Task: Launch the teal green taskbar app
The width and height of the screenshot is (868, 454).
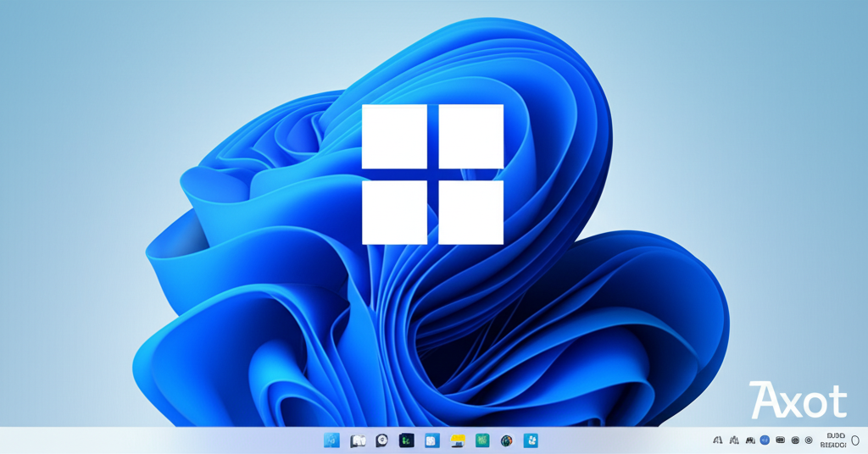Action: [x=482, y=440]
